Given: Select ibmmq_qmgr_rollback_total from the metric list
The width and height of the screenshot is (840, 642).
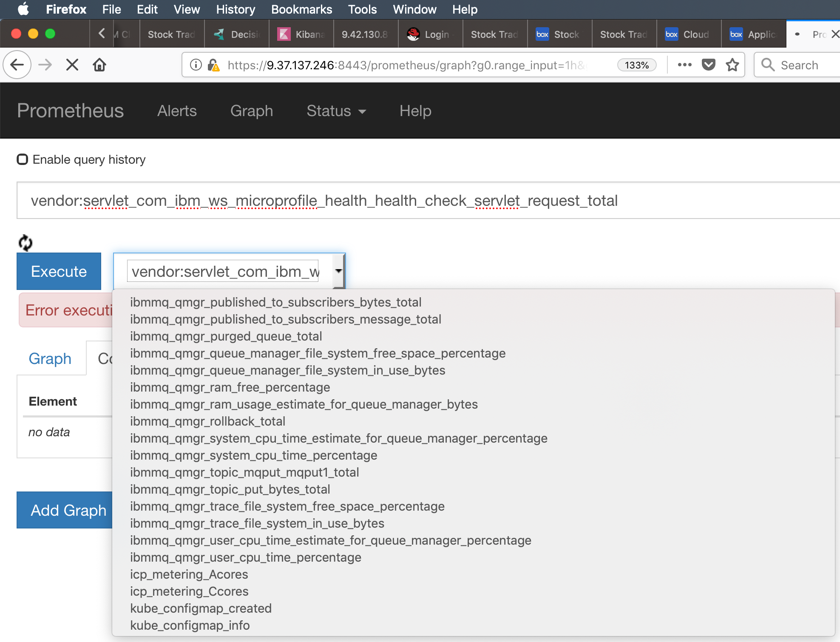Looking at the screenshot, I should pos(207,421).
